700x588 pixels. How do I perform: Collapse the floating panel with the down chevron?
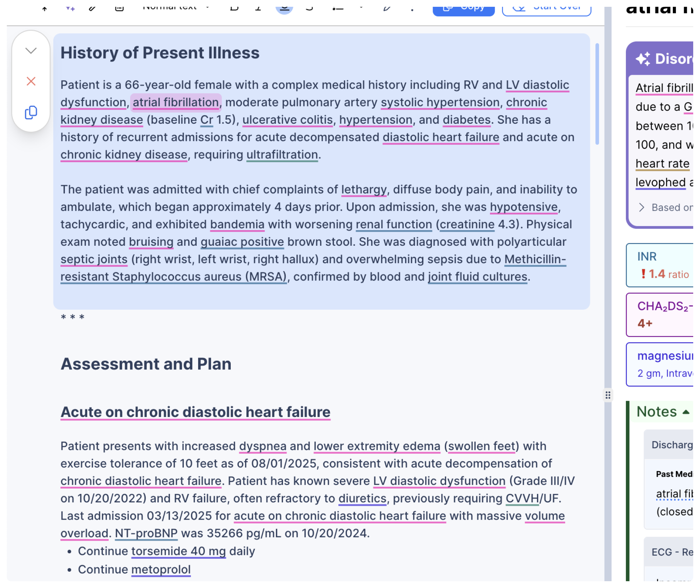[31, 51]
